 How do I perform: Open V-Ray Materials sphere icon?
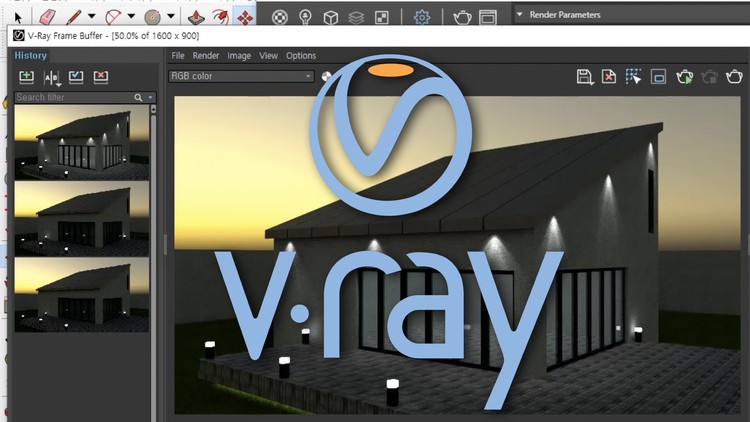(280, 18)
